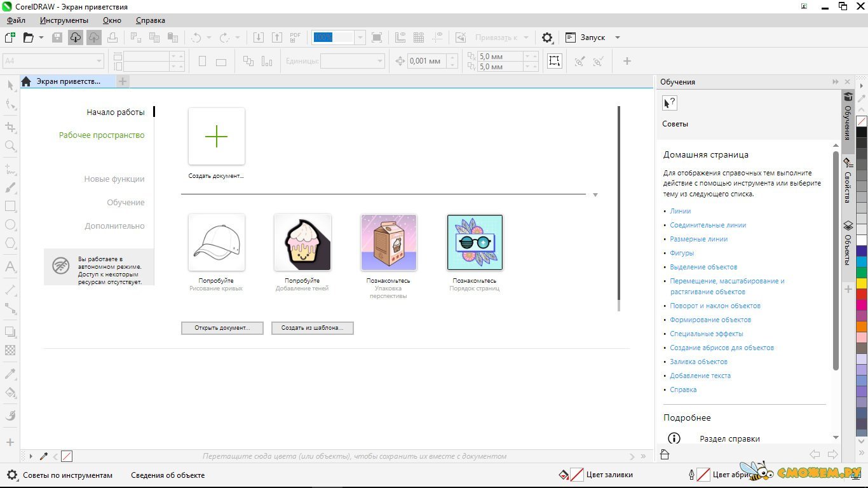This screenshot has width=868, height=488.
Task: Select the Rectangle tool in toolbox
Action: tap(10, 207)
